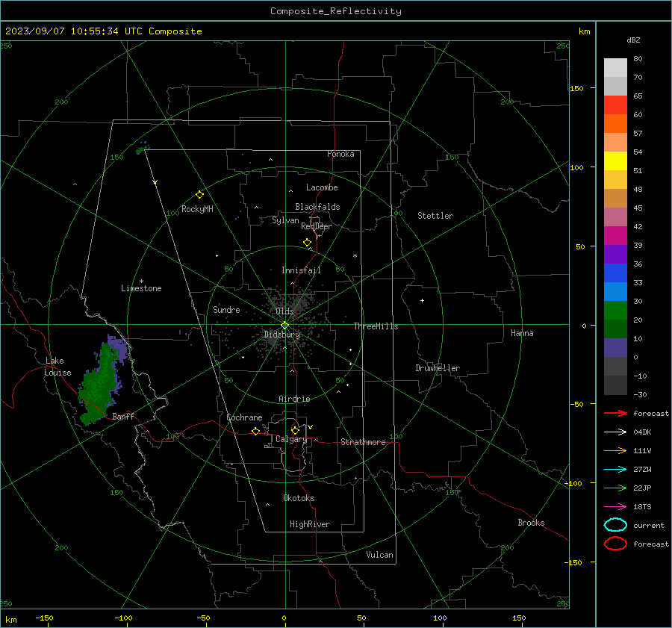Click the HighRiver city label
The height and width of the screenshot is (628, 672).
click(x=310, y=524)
